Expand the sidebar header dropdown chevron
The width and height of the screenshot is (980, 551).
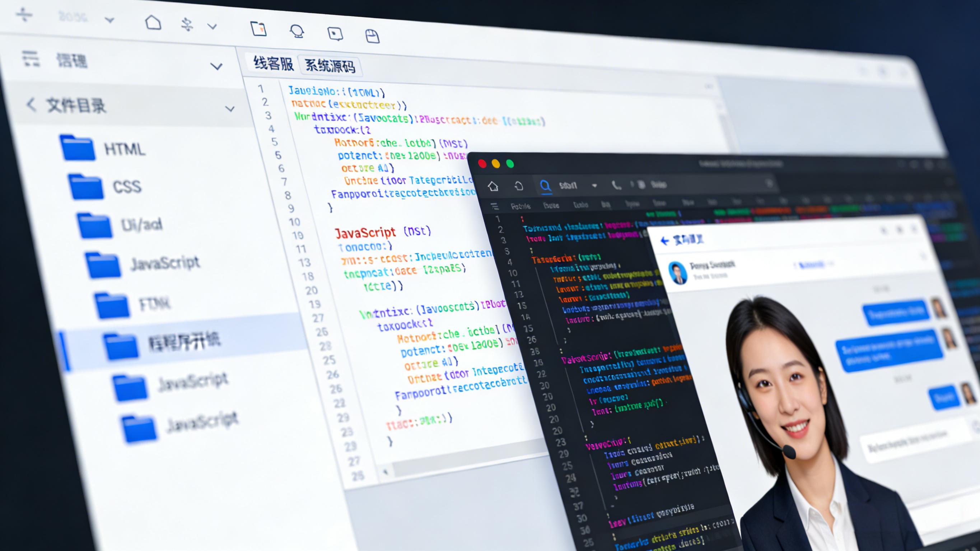216,67
